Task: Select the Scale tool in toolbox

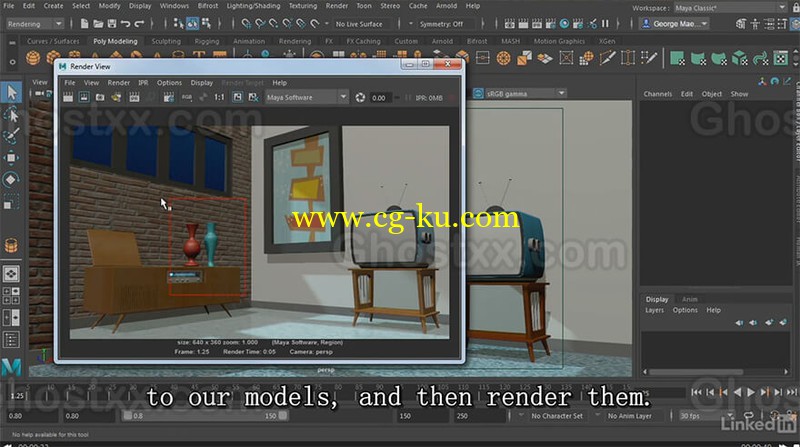Action: click(x=11, y=201)
